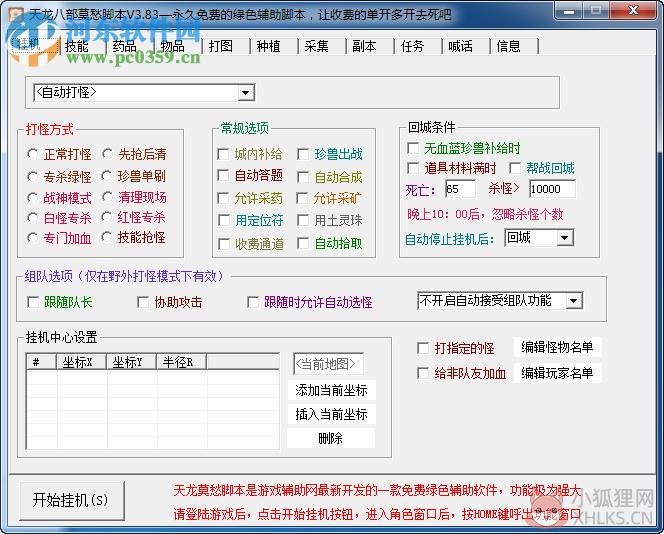Enable the 城内补给 checkbox
The image size is (664, 534).
pyautogui.click(x=223, y=154)
